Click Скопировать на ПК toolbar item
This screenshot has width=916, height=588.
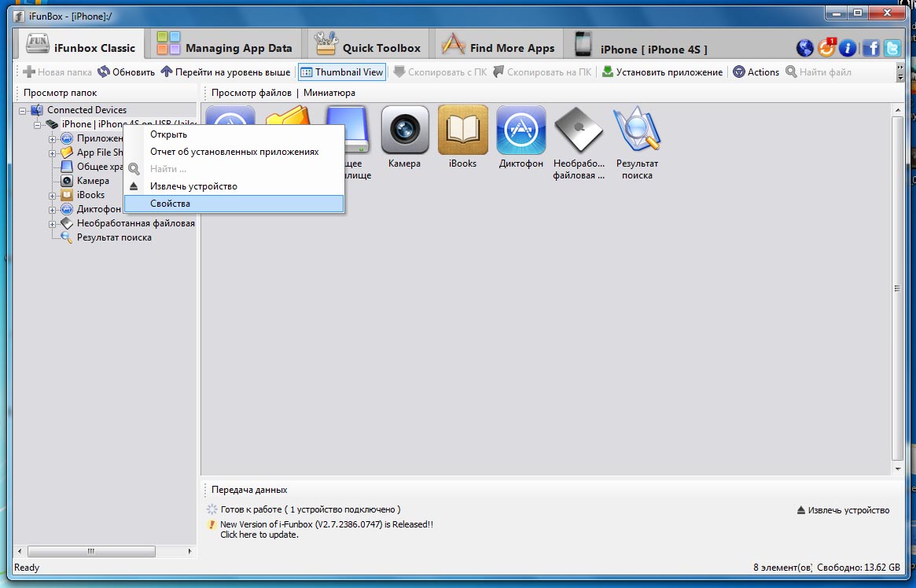tap(542, 72)
